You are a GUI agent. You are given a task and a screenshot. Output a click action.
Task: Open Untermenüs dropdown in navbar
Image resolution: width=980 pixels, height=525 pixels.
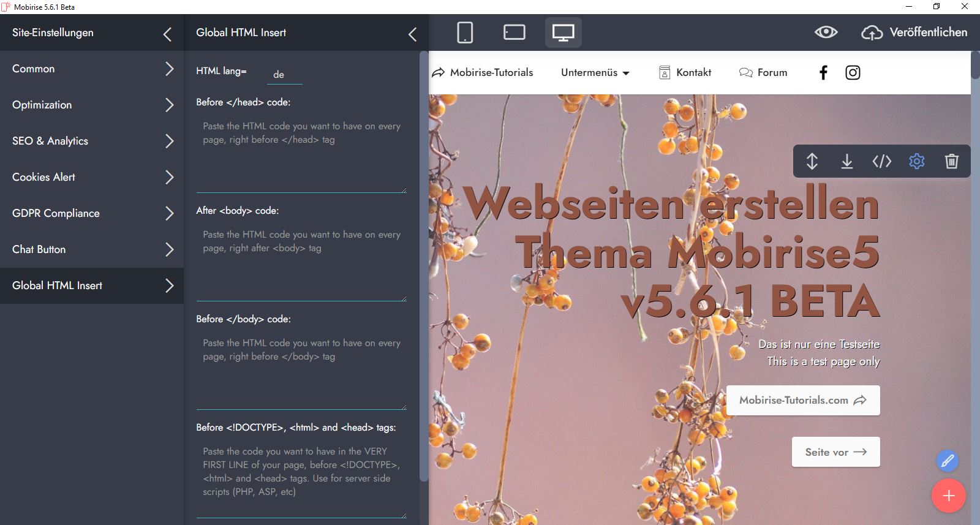click(595, 72)
